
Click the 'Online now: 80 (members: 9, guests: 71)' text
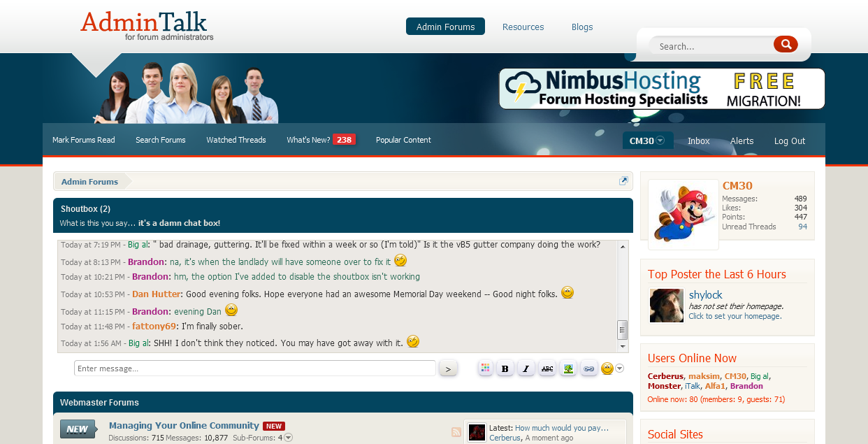716,399
